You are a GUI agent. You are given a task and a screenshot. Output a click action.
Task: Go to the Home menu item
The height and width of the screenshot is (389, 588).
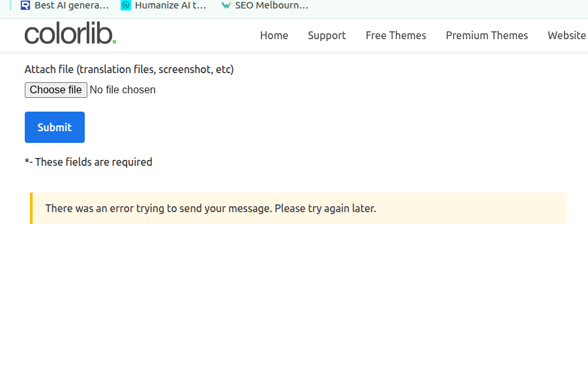pos(274,35)
